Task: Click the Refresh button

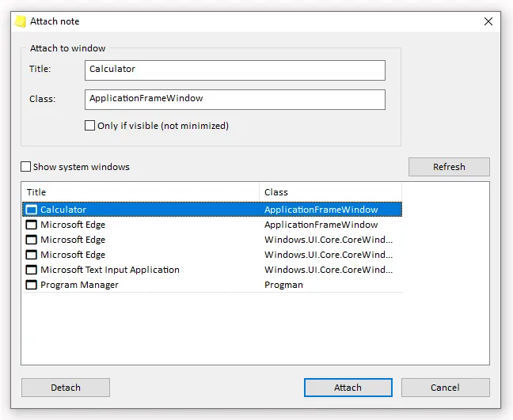Action: tap(449, 167)
